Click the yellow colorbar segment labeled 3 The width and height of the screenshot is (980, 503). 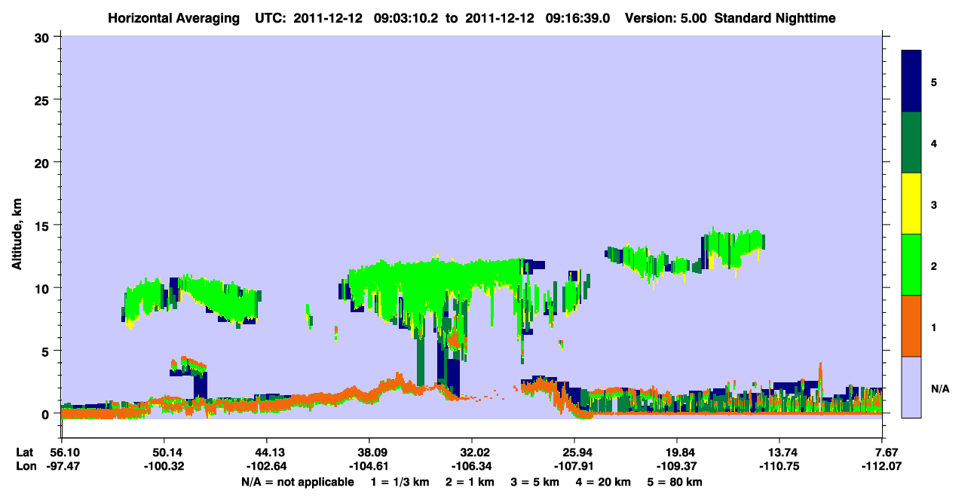pos(911,204)
